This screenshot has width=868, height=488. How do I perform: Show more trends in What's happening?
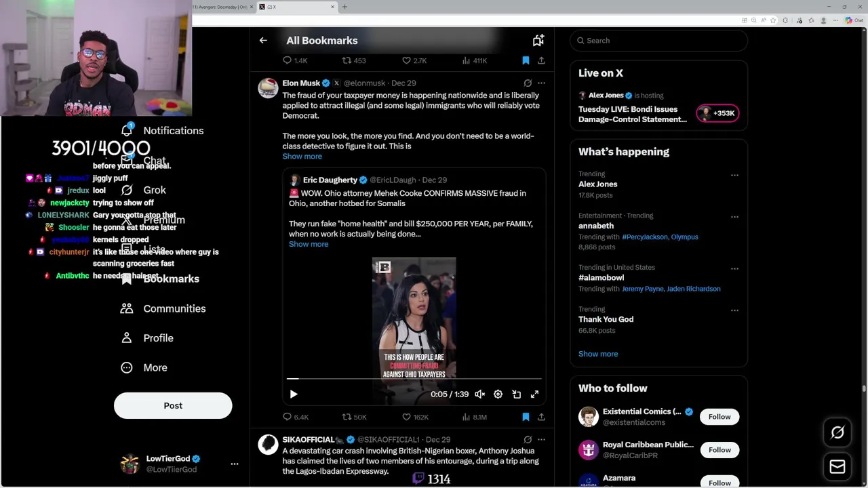598,354
